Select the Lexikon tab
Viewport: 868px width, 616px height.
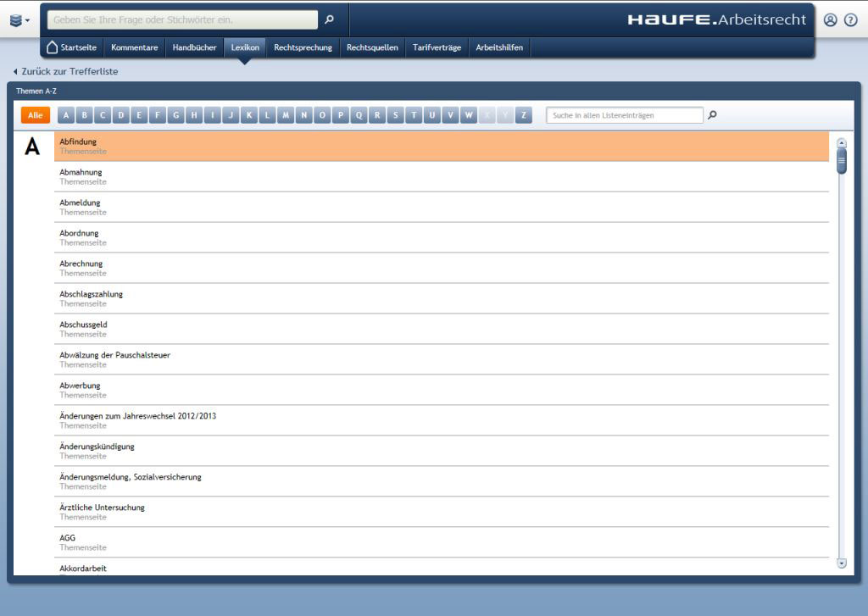[245, 47]
